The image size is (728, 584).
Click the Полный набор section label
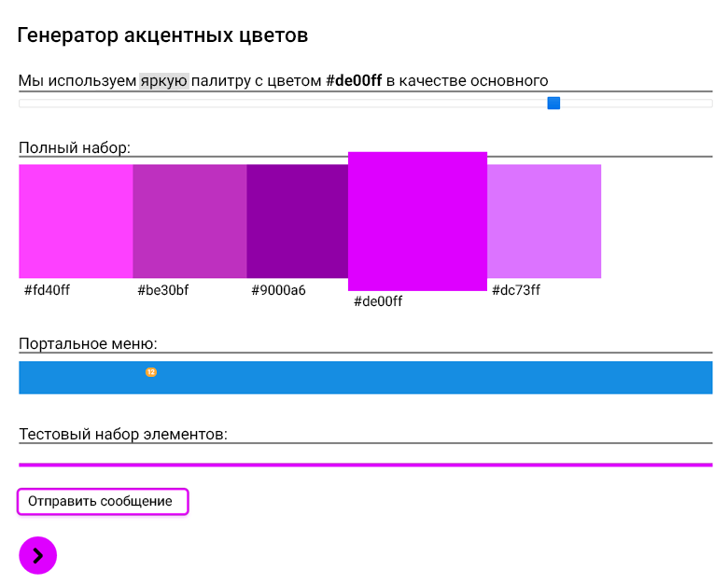pos(75,147)
